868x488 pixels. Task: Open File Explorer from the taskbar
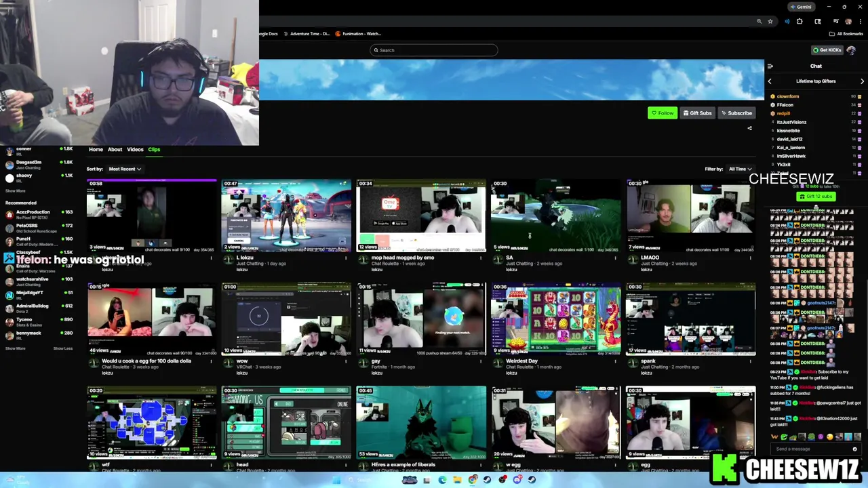457,480
